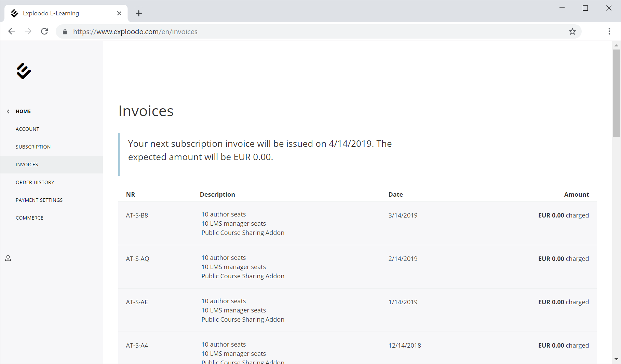View site security lock info
The width and height of the screenshot is (621, 364).
[x=65, y=32]
